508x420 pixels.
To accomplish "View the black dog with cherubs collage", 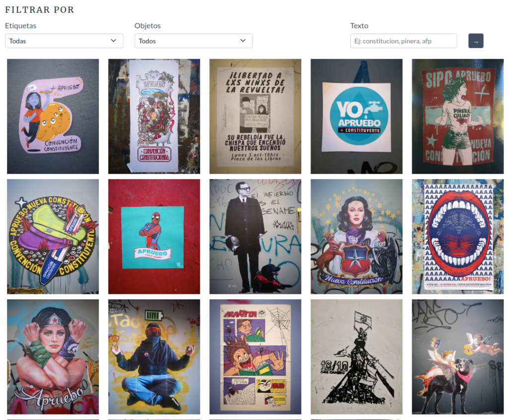I will 457,356.
